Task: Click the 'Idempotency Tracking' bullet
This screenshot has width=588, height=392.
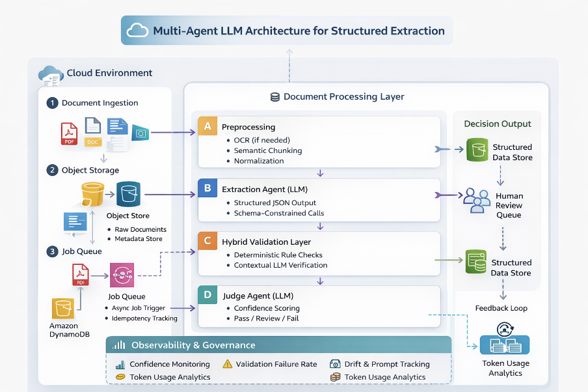Action: 144,318
